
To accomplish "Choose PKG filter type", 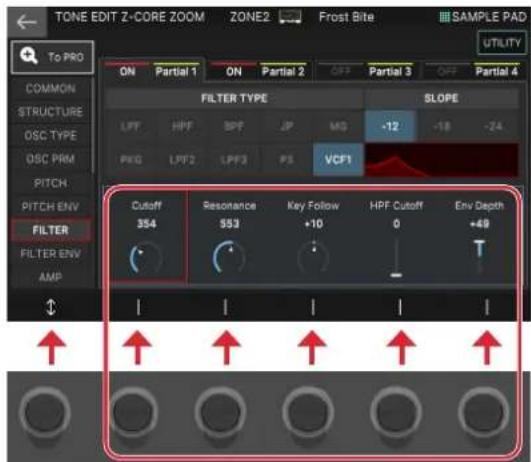I will pos(130,160).
